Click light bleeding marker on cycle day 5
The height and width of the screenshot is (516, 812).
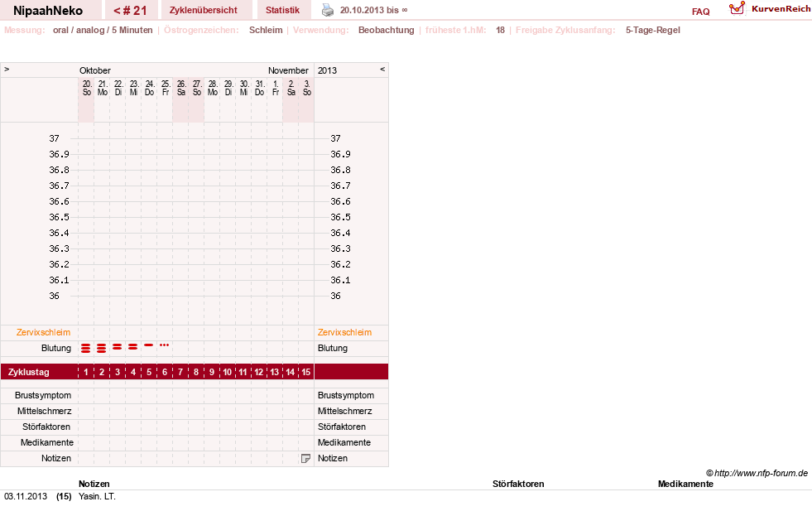pyautogui.click(x=149, y=345)
